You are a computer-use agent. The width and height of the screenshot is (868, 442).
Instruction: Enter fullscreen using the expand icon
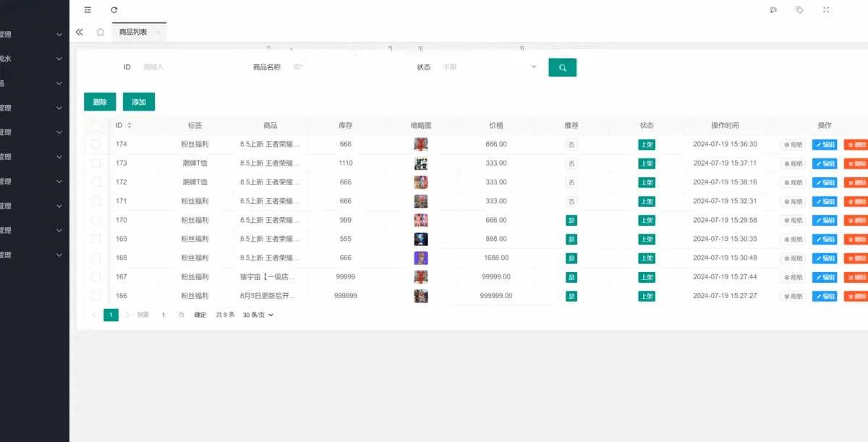[826, 10]
